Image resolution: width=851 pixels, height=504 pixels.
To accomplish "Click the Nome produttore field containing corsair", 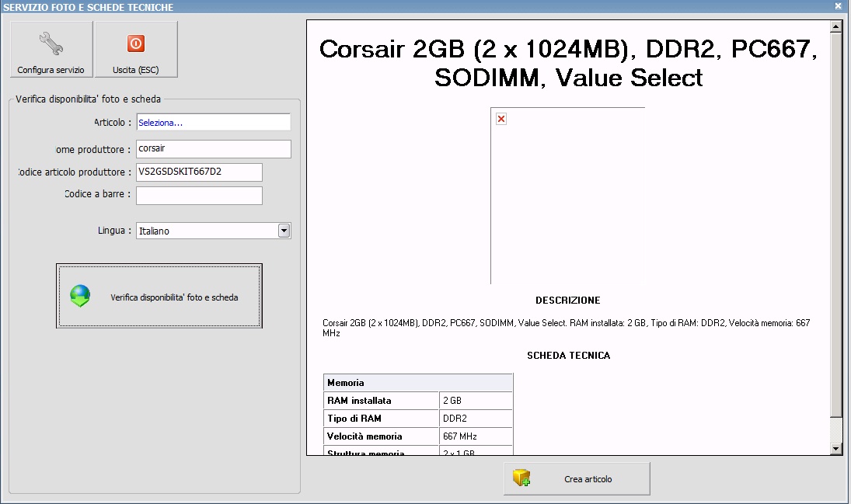I will point(213,148).
